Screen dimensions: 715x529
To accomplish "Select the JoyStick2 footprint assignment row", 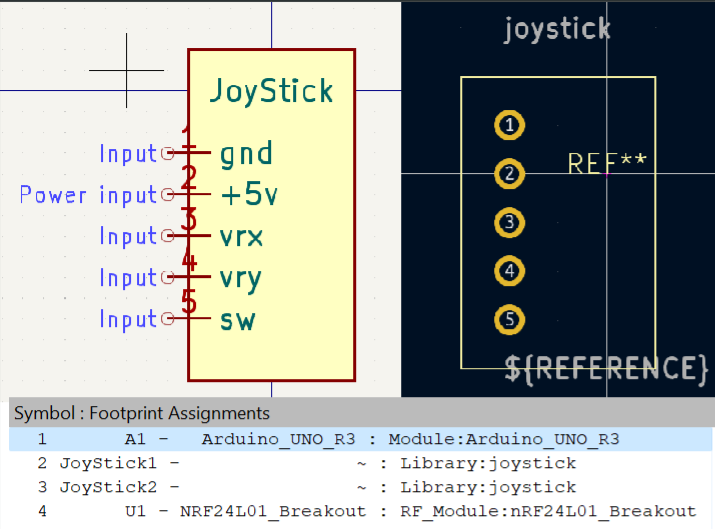I will (360, 487).
